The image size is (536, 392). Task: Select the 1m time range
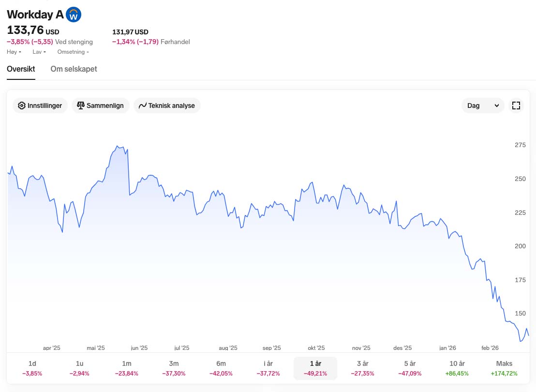click(x=127, y=368)
